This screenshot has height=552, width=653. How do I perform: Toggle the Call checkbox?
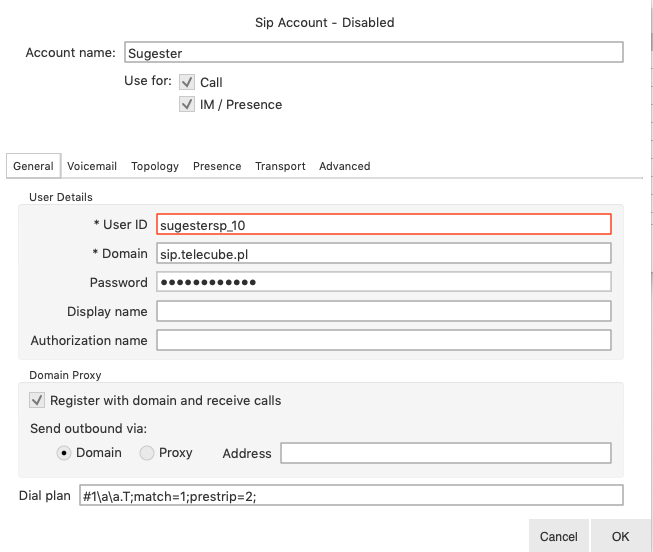point(187,83)
